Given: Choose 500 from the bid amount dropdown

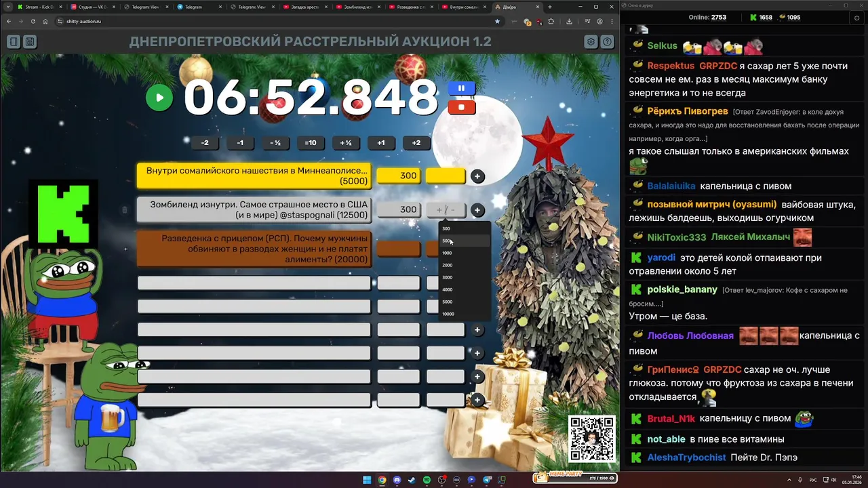Looking at the screenshot, I should coord(465,241).
